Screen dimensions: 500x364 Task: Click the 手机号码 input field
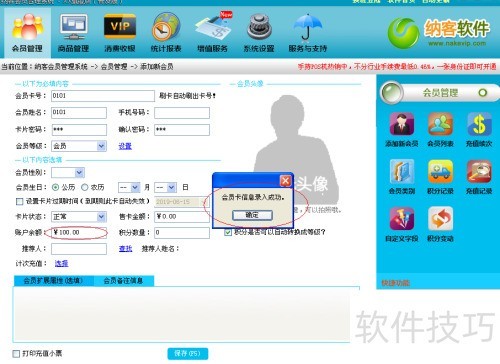pyautogui.click(x=182, y=113)
